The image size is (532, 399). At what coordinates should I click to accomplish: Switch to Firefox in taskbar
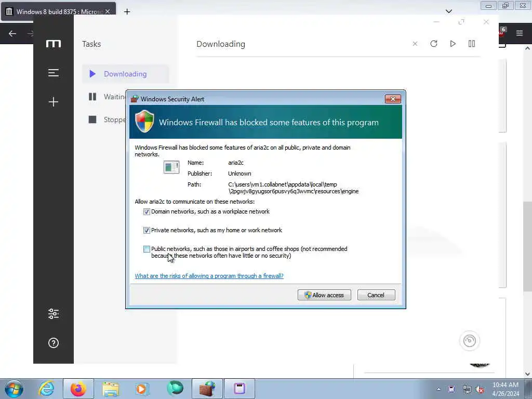pos(78,389)
